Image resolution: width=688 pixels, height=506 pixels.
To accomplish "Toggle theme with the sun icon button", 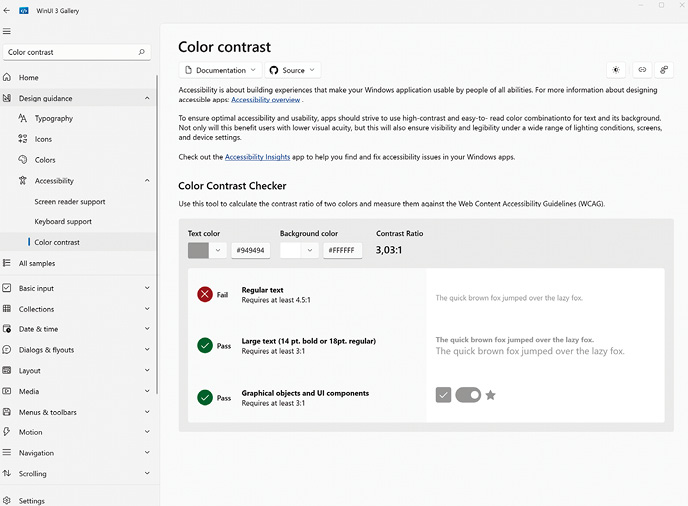I will pyautogui.click(x=616, y=70).
